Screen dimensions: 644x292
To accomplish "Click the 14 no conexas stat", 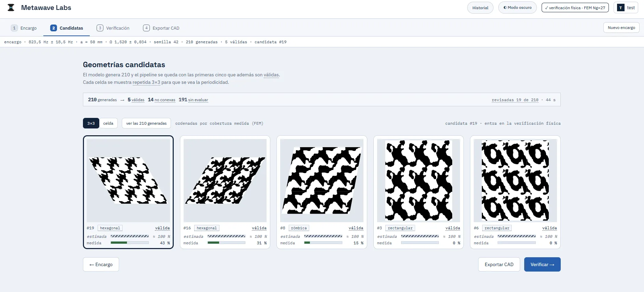I will point(161,99).
